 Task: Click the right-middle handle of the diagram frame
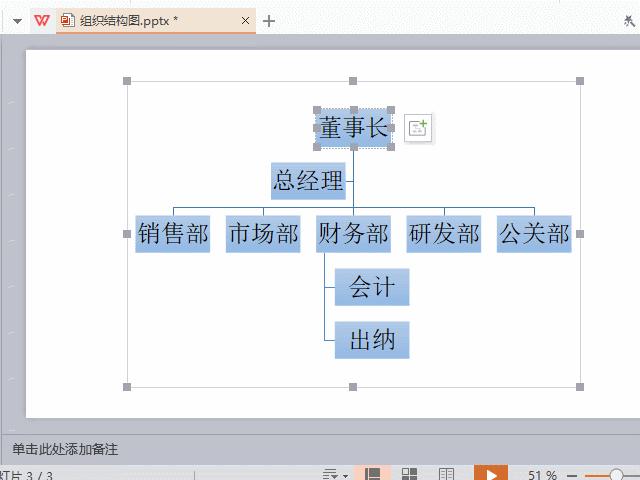click(x=580, y=234)
